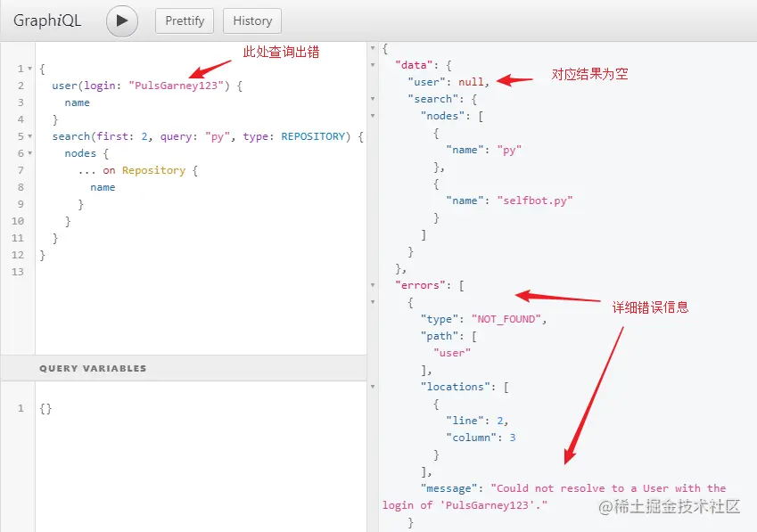Click line number 10 in the gutter
Screen dimensions: 757x532
point(17,221)
